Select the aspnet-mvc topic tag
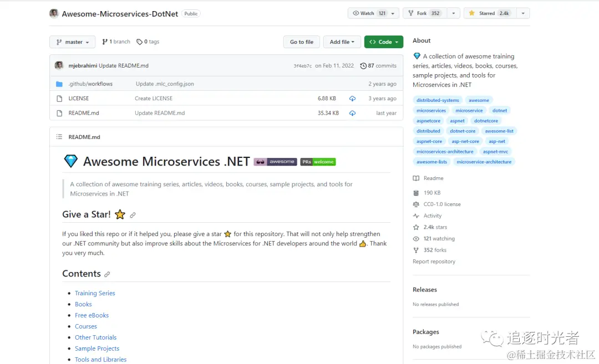 pyautogui.click(x=495, y=151)
